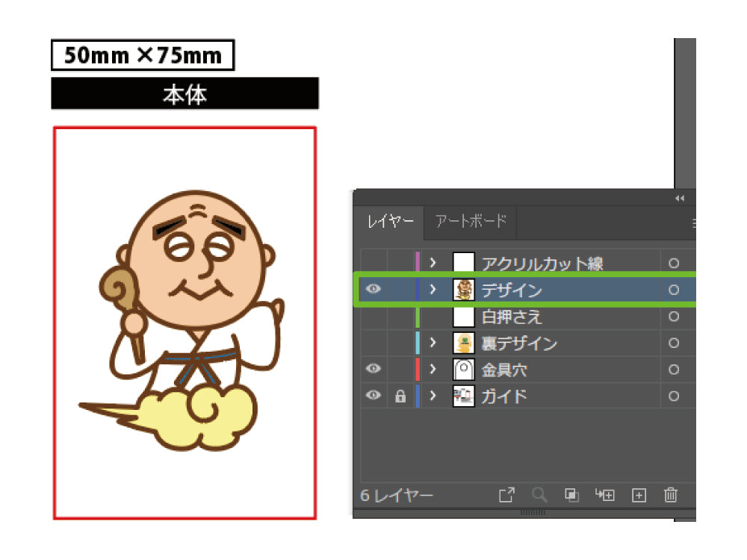747x560 pixels.
Task: Click target circle of デザイン layer
Action: pyautogui.click(x=674, y=290)
